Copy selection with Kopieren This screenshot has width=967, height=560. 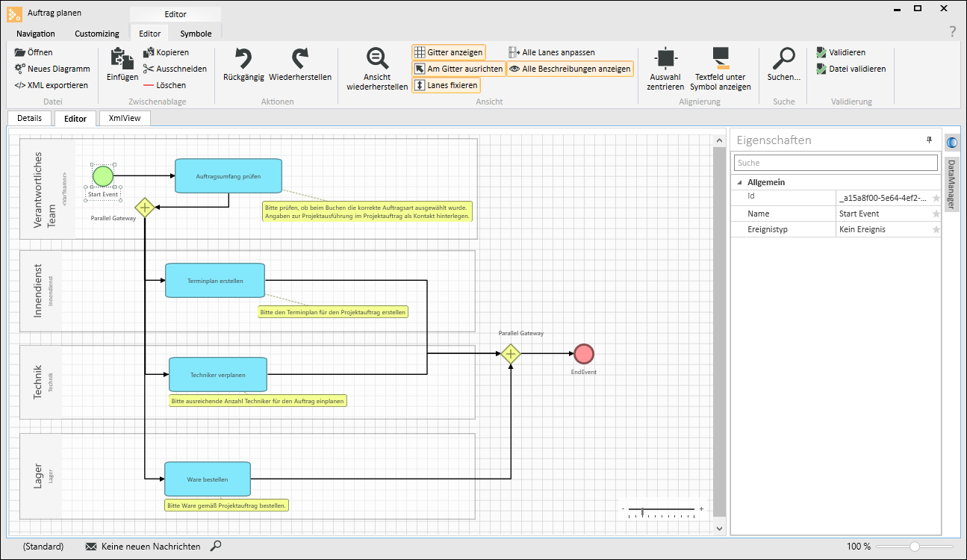(x=167, y=52)
